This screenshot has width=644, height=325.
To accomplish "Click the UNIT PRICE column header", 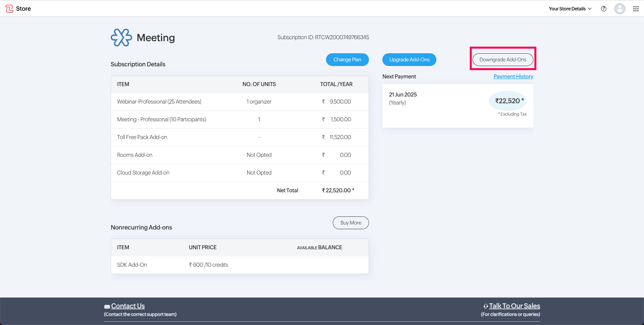I will 203,247.
